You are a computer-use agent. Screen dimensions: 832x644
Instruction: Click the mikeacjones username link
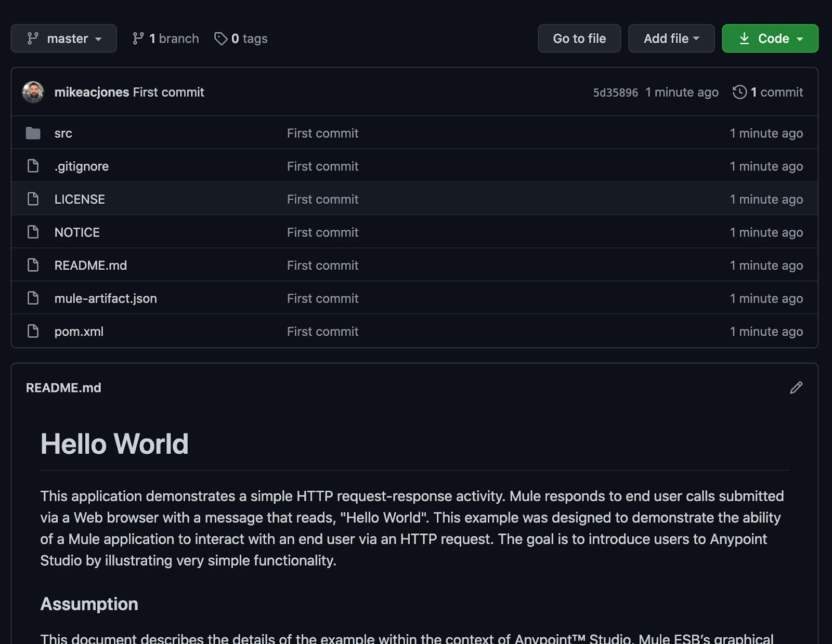tap(92, 92)
